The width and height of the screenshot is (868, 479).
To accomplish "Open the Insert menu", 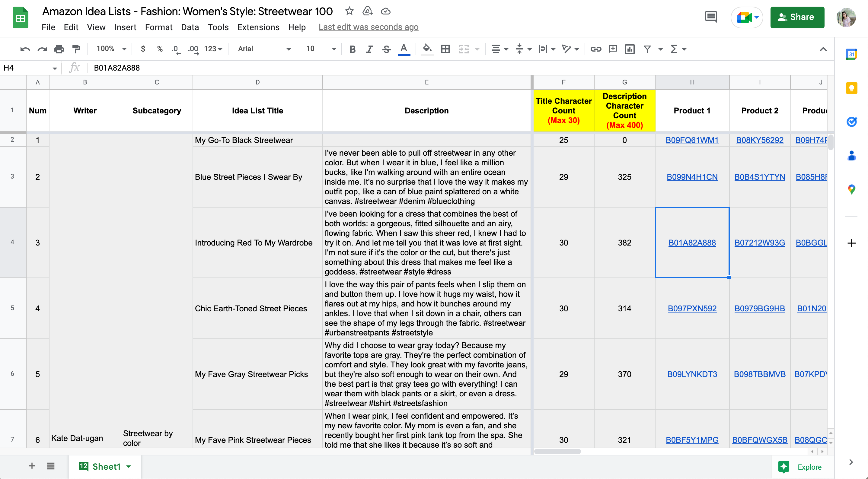I will tap(125, 27).
